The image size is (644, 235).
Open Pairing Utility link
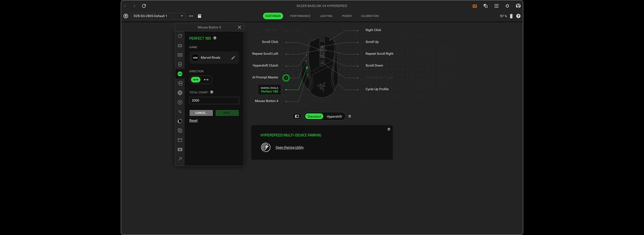(289, 147)
